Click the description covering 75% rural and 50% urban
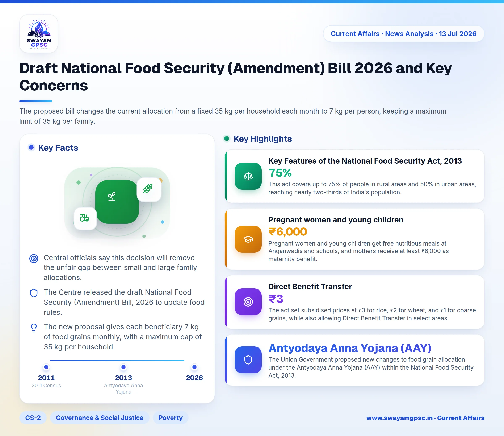This screenshot has width=504, height=436. 372,188
